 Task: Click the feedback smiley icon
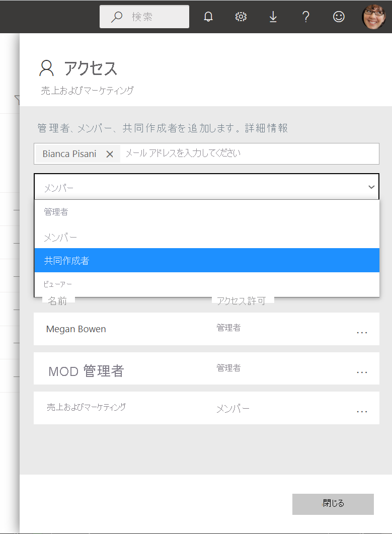pos(339,16)
